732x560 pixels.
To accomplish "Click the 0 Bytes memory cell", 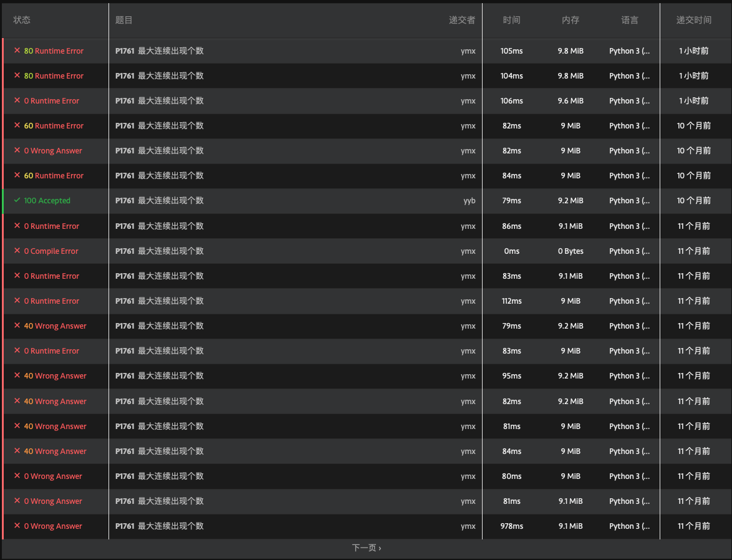I will (x=571, y=251).
